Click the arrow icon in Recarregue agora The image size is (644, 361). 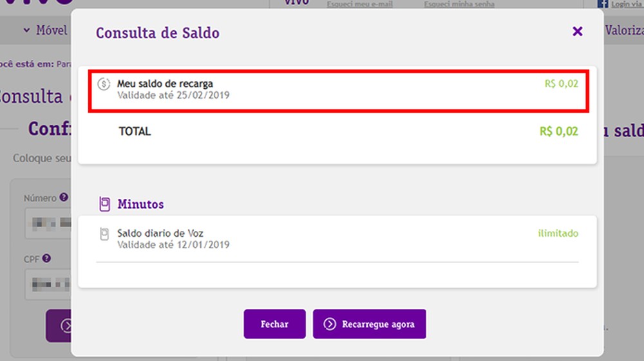(329, 324)
